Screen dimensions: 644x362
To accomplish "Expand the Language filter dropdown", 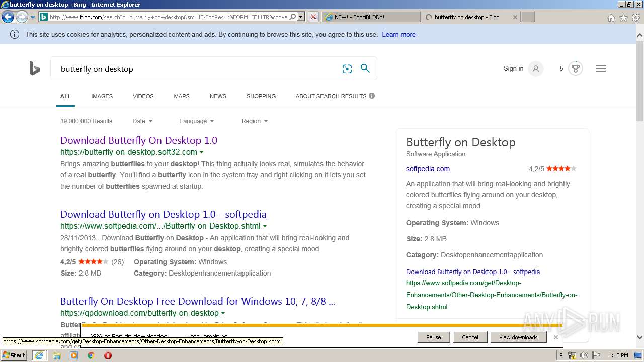I will tap(197, 121).
